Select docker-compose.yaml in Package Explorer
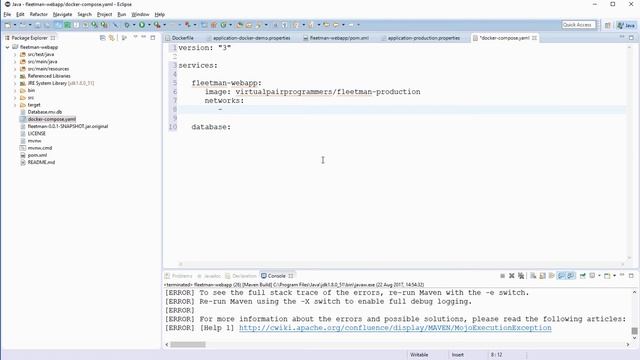The height and width of the screenshot is (360, 640). [x=51, y=119]
